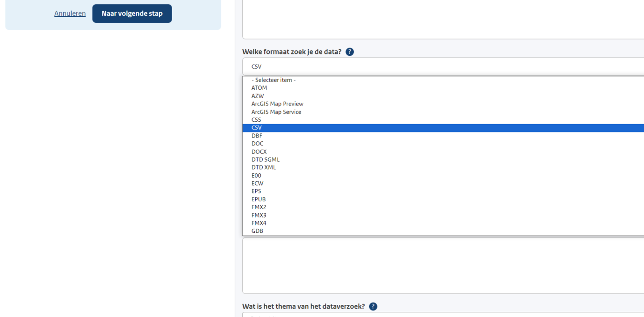
Task: Choose GDB at the list bottom
Action: pos(257,231)
